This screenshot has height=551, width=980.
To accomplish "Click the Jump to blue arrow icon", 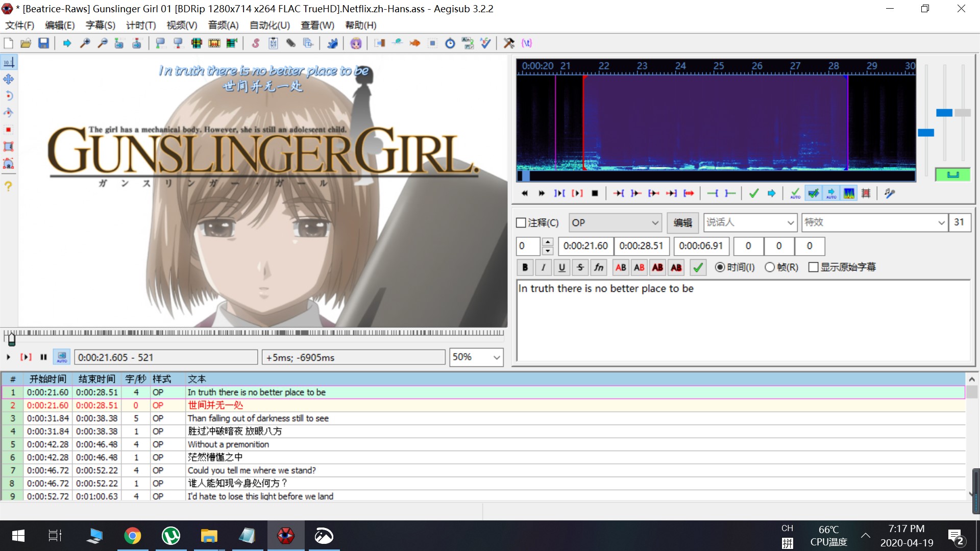I will pos(67,43).
